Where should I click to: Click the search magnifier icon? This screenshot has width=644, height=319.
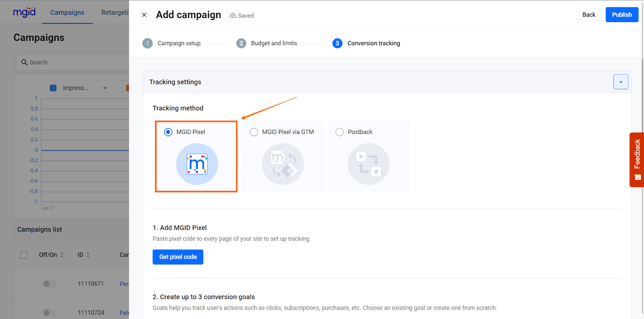[24, 62]
